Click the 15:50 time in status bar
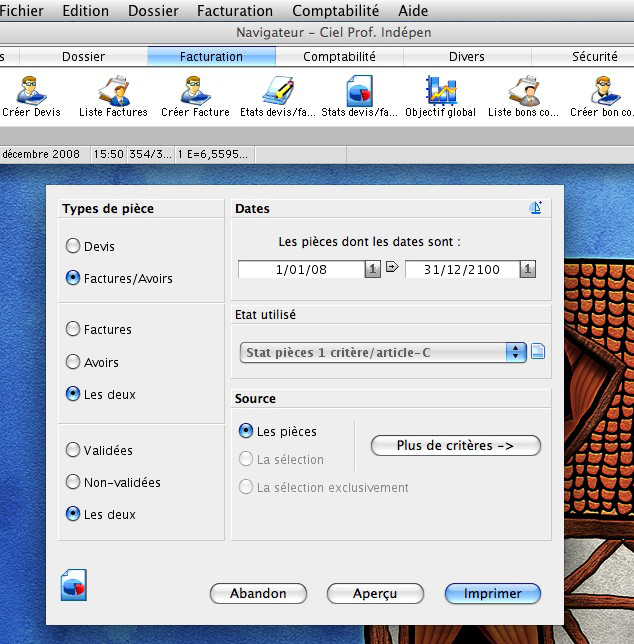 point(109,154)
